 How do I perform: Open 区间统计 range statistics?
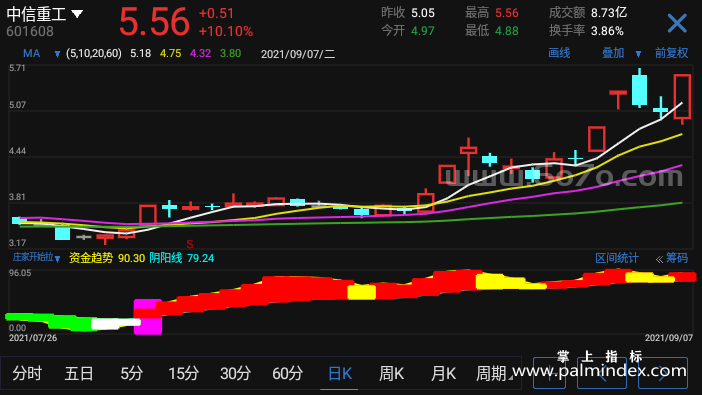pyautogui.click(x=616, y=258)
